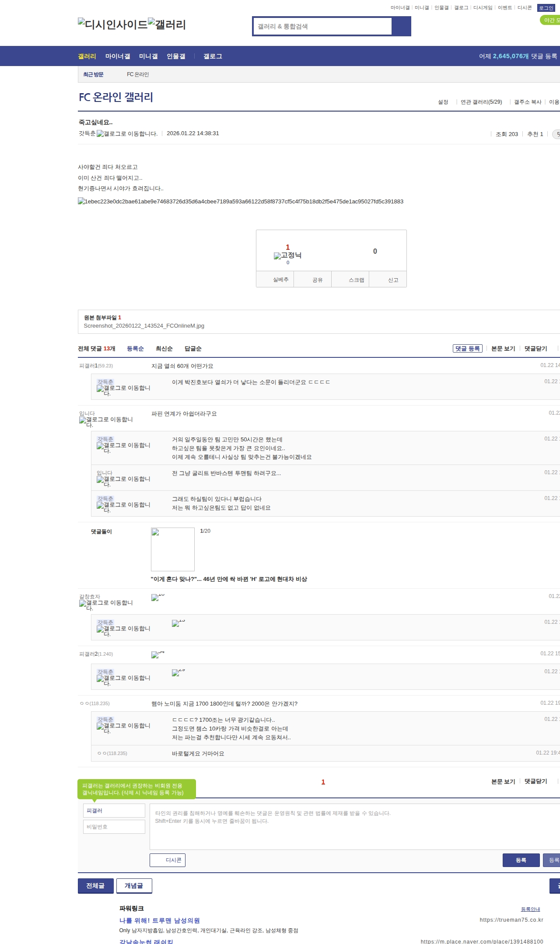Open the 마이너갤 navigation tab
The height and width of the screenshot is (944, 560).
click(118, 56)
